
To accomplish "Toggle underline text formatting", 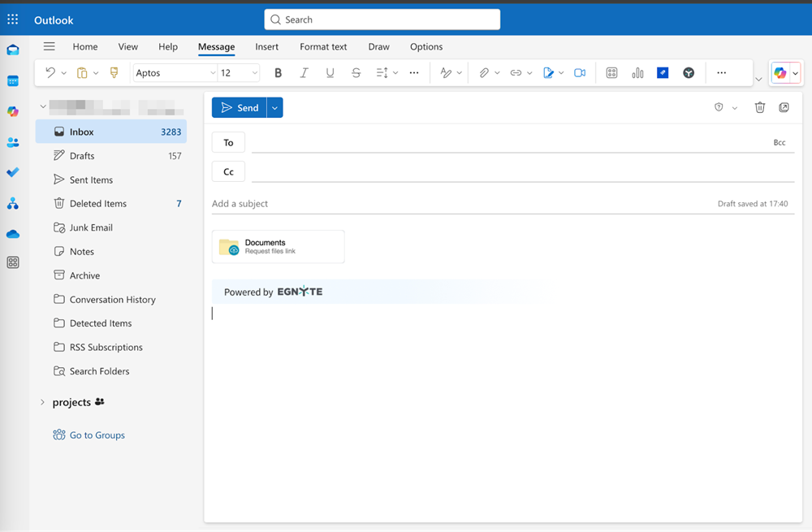I will [x=330, y=73].
